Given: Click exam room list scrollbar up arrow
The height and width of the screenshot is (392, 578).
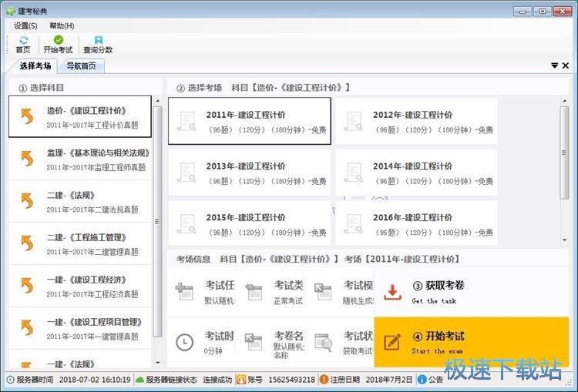Looking at the screenshot, I should 564,101.
